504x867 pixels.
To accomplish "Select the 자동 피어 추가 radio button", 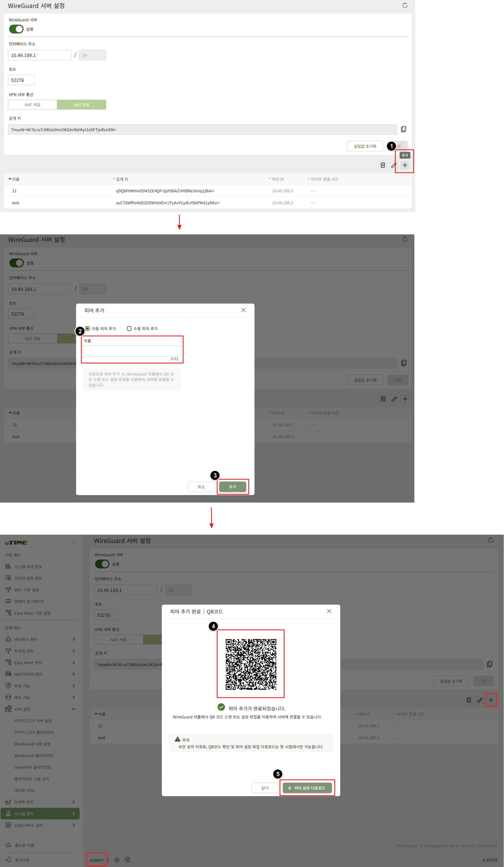I will pyautogui.click(x=88, y=328).
